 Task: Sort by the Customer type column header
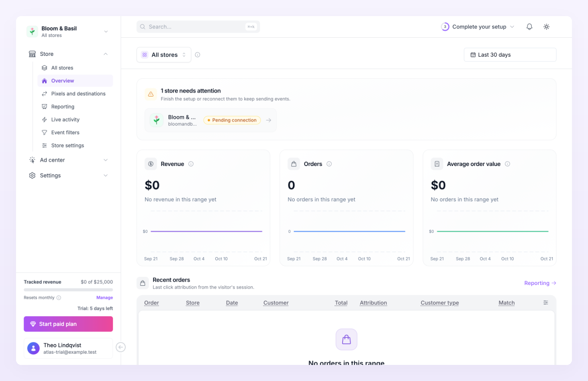click(440, 303)
